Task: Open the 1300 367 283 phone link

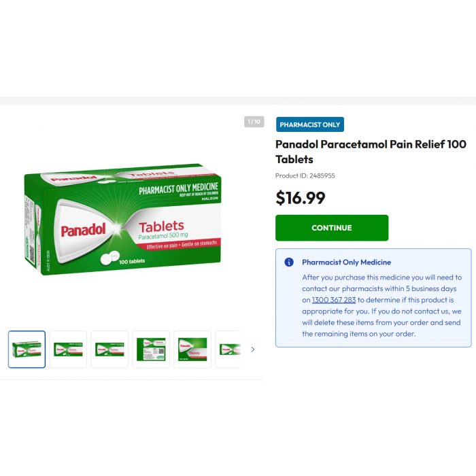Action: [334, 300]
